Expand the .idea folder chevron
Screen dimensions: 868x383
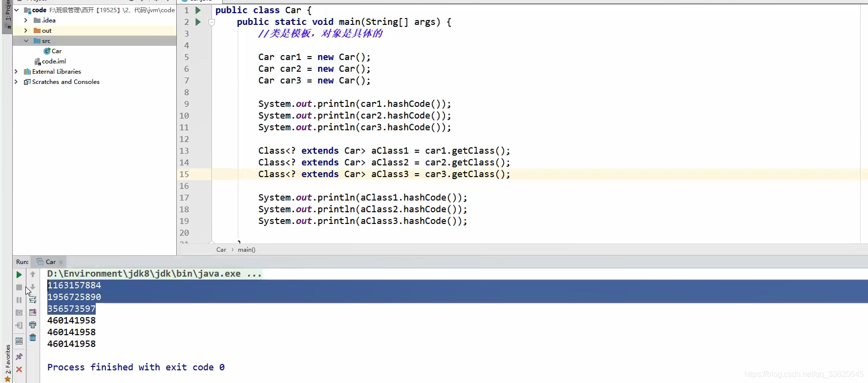(x=26, y=20)
